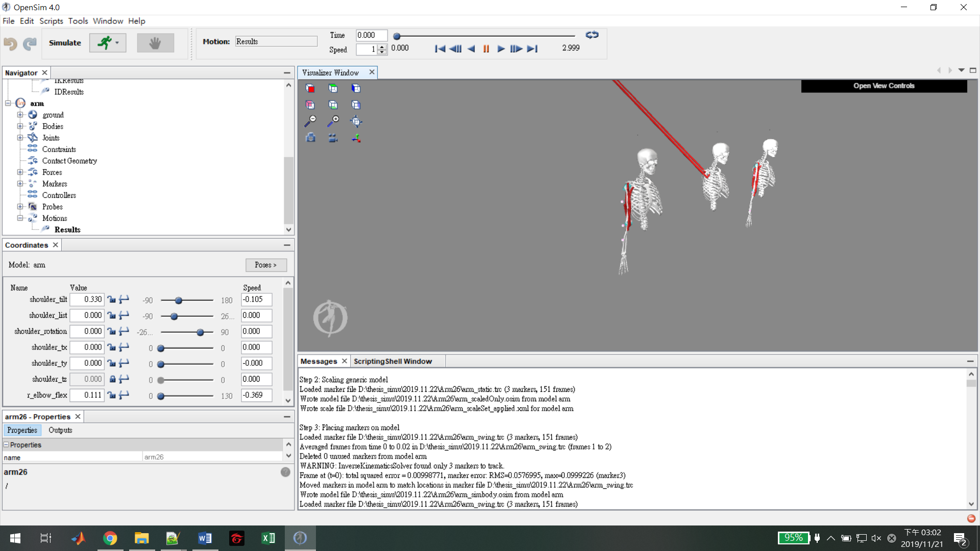Image resolution: width=980 pixels, height=551 pixels.
Task: Toggle clamp for shoulder_tilt coordinate
Action: click(124, 299)
